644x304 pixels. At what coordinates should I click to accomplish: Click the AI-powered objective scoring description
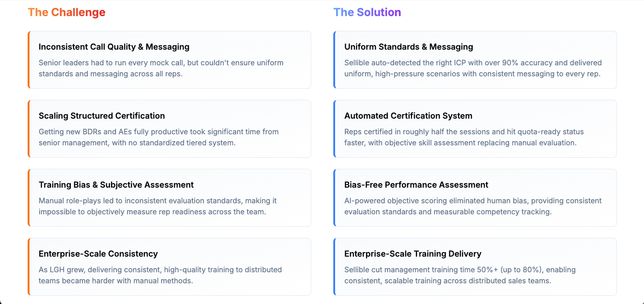tap(473, 206)
